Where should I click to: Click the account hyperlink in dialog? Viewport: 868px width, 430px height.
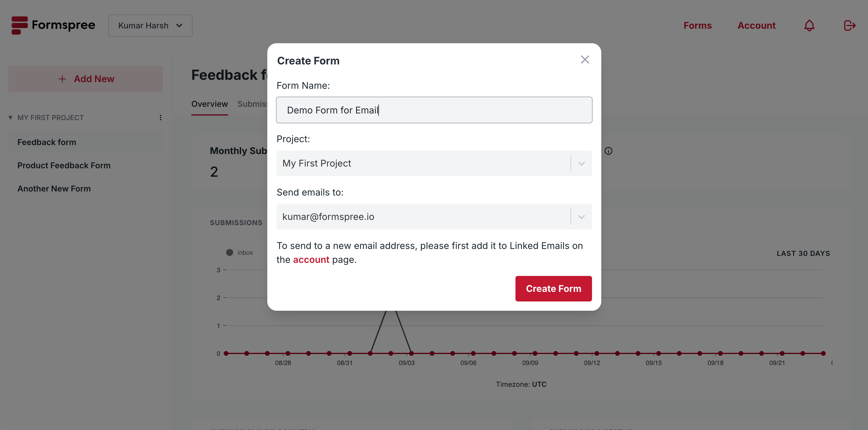311,259
